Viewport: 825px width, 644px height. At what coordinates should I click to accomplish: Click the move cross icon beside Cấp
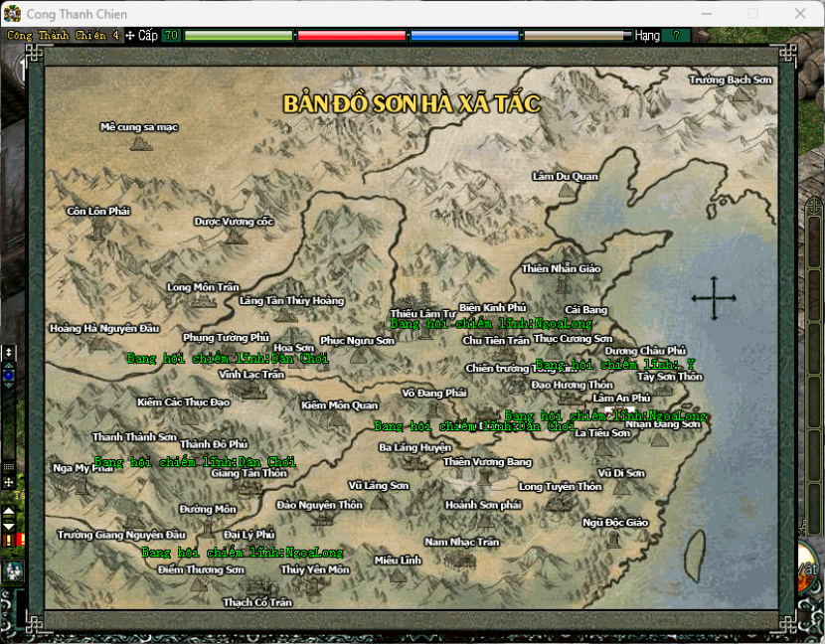[x=129, y=36]
